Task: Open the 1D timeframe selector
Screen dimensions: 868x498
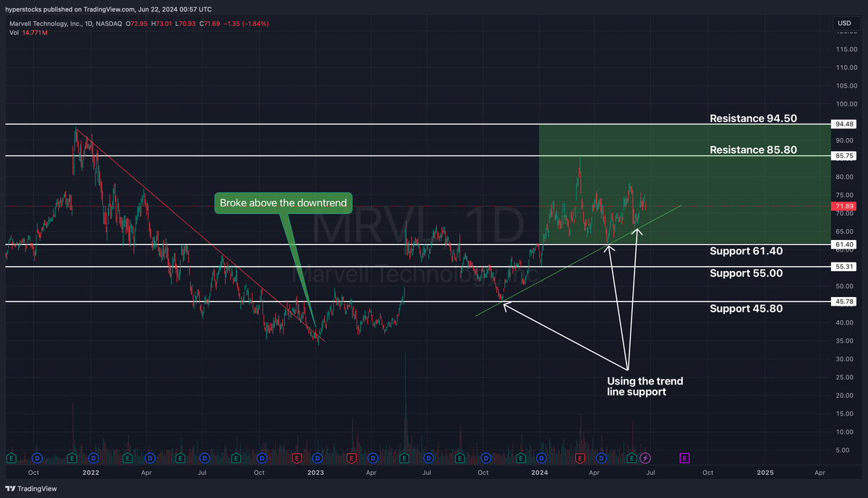Action: (89, 24)
